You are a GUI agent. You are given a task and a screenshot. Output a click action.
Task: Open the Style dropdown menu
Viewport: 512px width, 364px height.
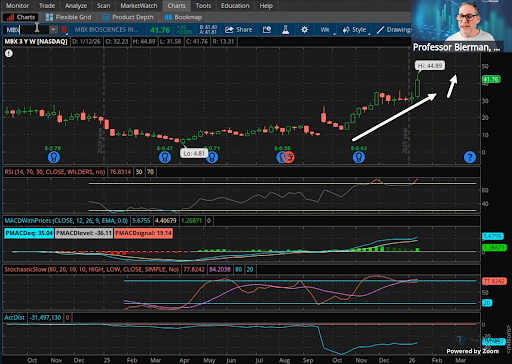(x=355, y=30)
